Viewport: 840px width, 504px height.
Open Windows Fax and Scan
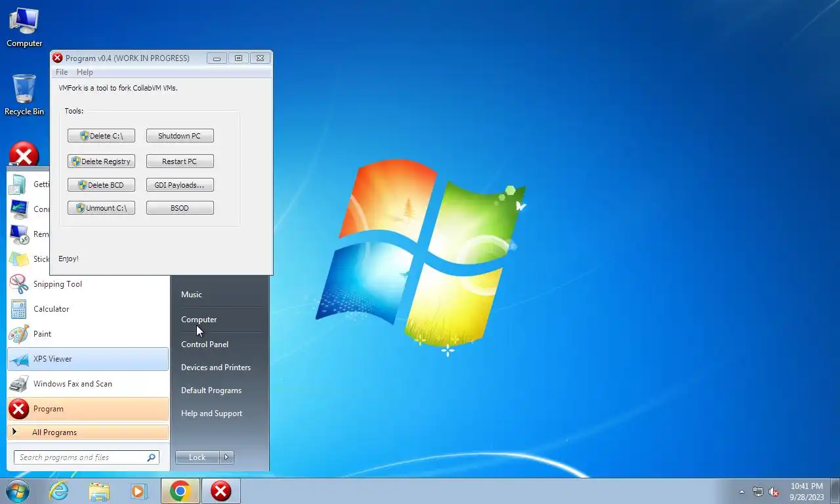pyautogui.click(x=88, y=384)
